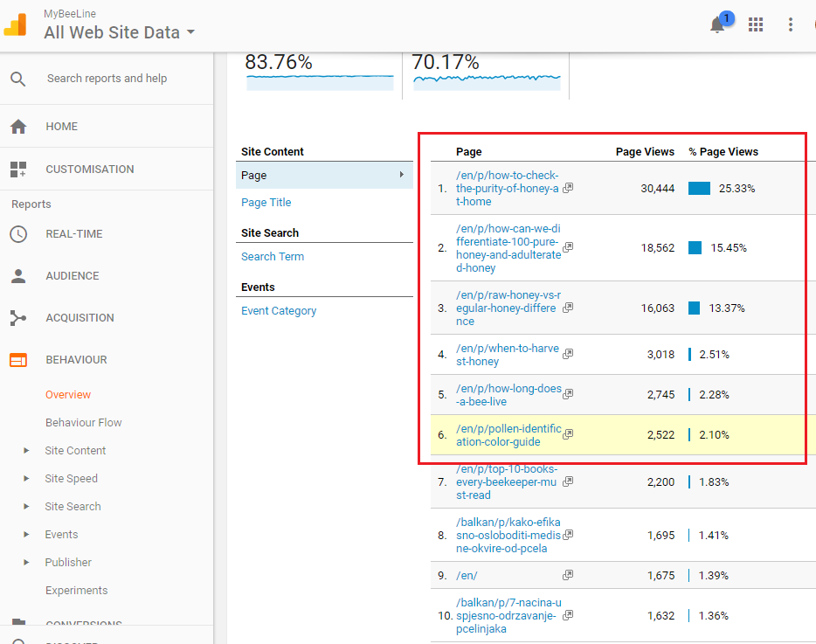Click the Home icon in sidebar

click(18, 127)
